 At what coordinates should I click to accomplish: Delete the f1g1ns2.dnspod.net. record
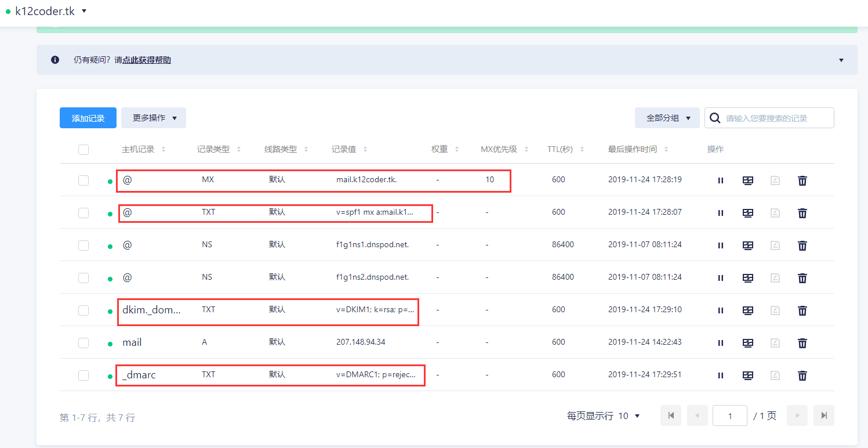(x=802, y=278)
